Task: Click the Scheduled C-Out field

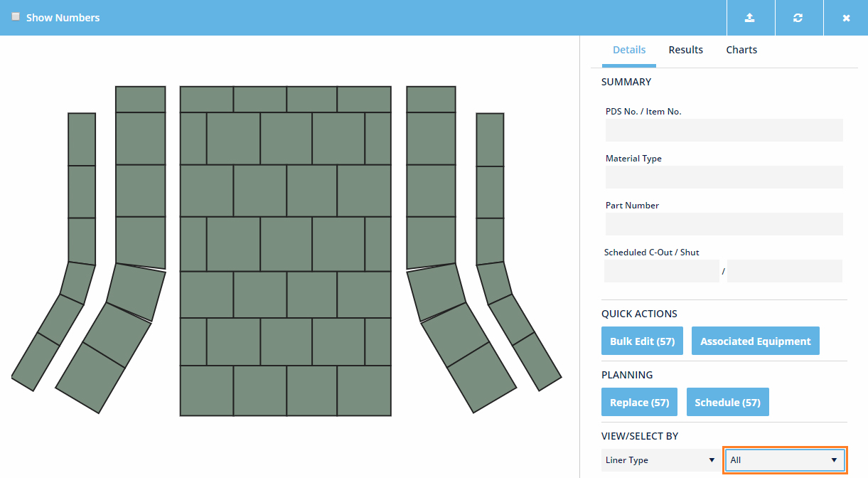Action: (662, 271)
